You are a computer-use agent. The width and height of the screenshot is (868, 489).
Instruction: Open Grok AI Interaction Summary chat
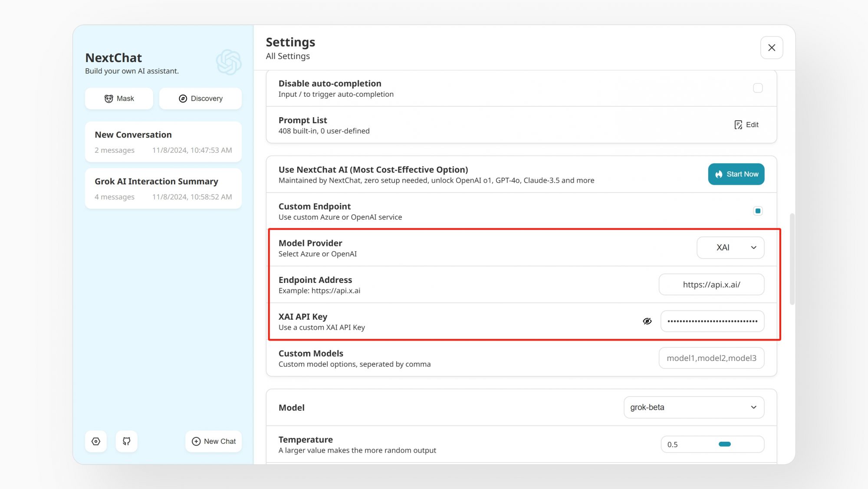pos(163,188)
